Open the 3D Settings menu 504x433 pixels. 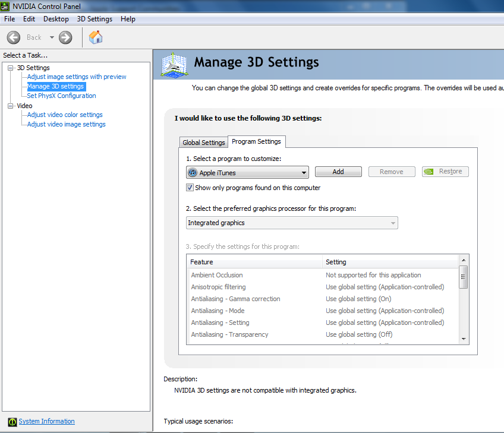[x=94, y=19]
